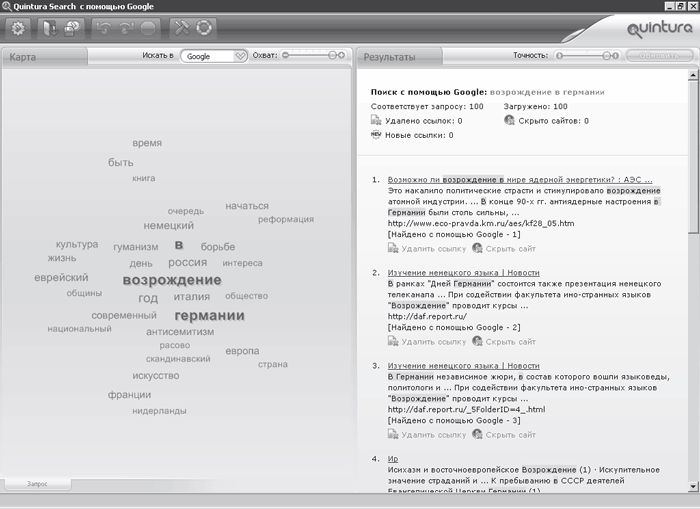Image resolution: width=700 pixels, height=509 pixels.
Task: Click the redo arrow icon
Action: pyautogui.click(x=125, y=28)
